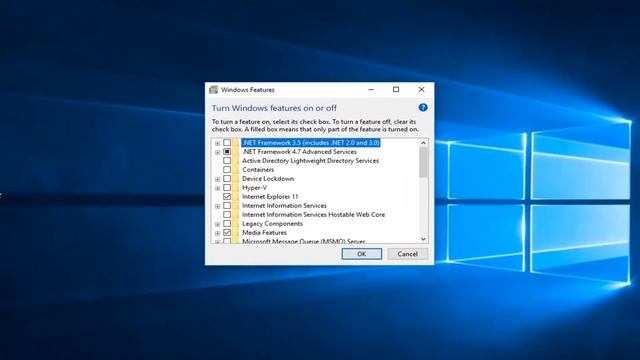640x360 pixels.
Task: Click the folder icon beside Internet Explorer 11
Action: (236, 197)
